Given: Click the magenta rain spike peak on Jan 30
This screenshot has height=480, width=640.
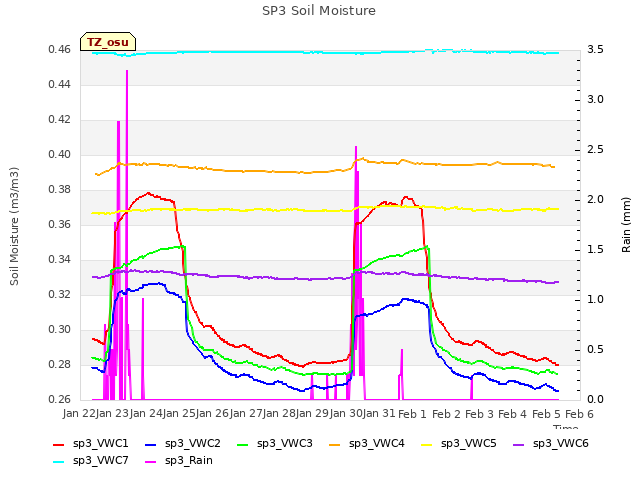Looking at the screenshot, I should (x=356, y=147).
